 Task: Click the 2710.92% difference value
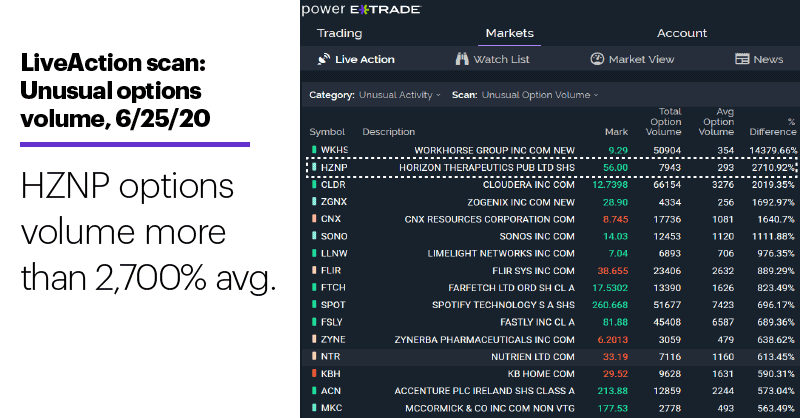pos(773,167)
